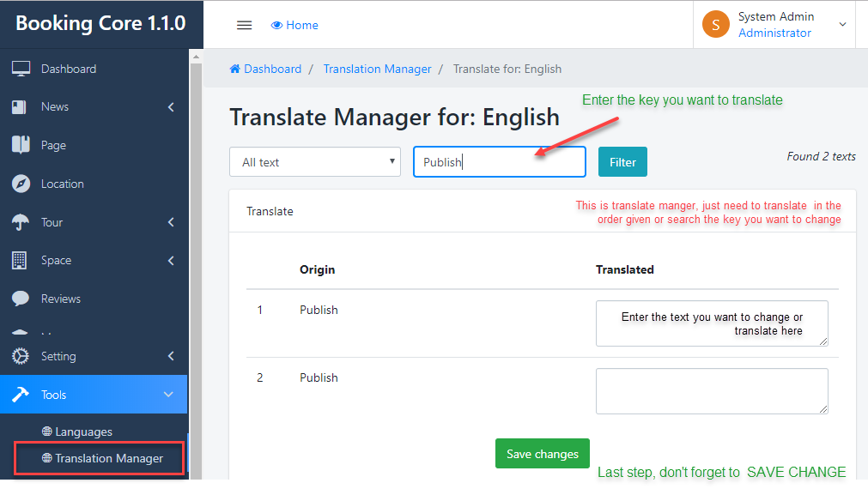Click the Location compass icon
868x501 pixels.
21,184
